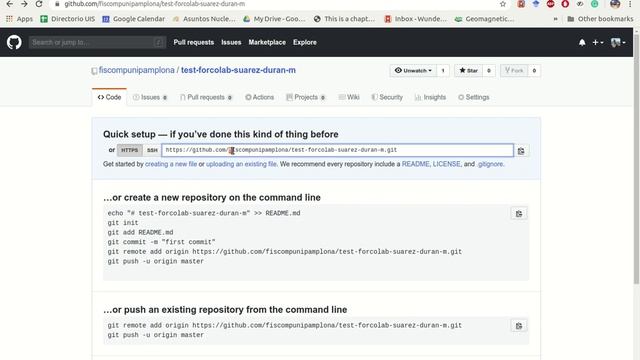View the watchers count
This screenshot has width=640, height=360.
[443, 71]
